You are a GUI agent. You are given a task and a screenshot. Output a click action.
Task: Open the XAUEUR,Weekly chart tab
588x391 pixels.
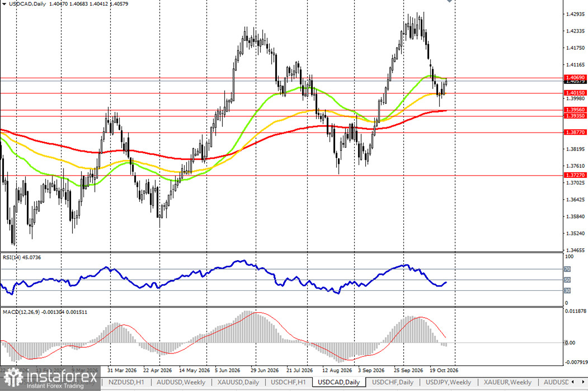pyautogui.click(x=507, y=382)
